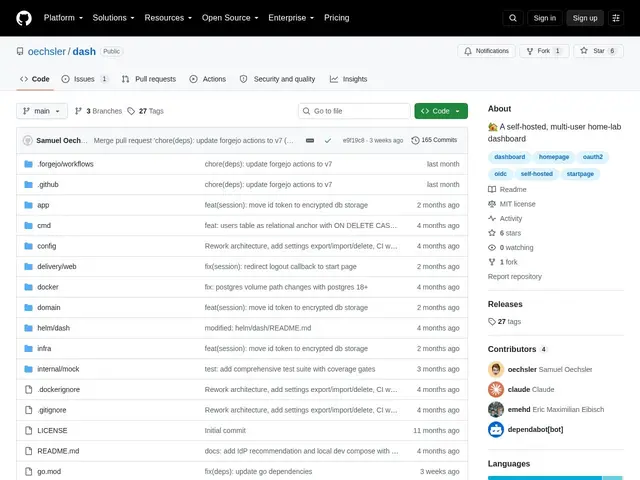Fork the repository using Fork button
Screen dimensions: 640x480
click(544, 51)
